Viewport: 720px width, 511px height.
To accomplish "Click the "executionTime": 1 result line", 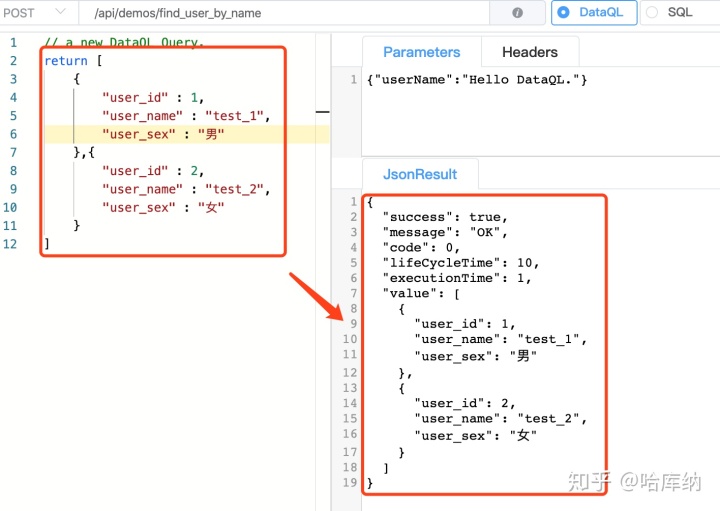I will pyautogui.click(x=457, y=278).
